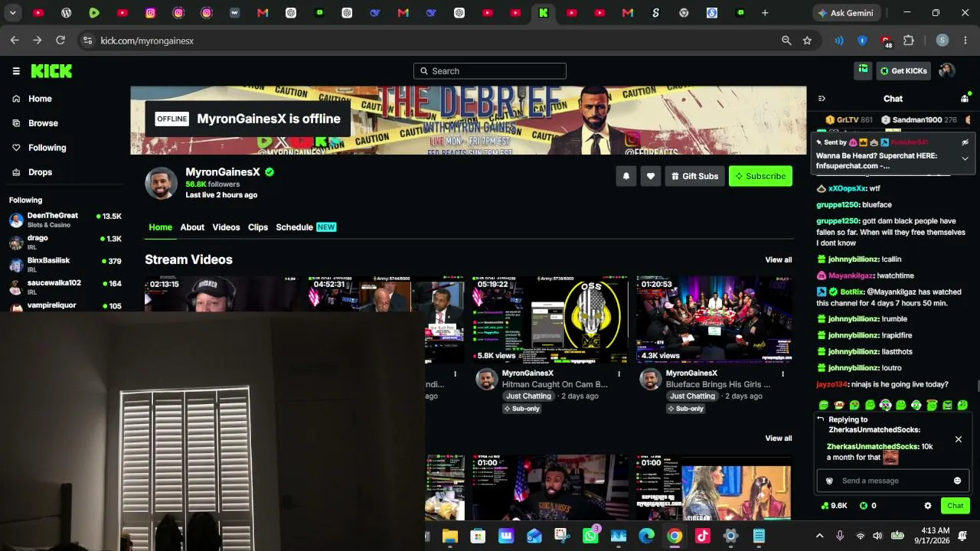Open BinxBasilisk followed channel
Screen dimensions: 980x551
[x=65, y=264]
